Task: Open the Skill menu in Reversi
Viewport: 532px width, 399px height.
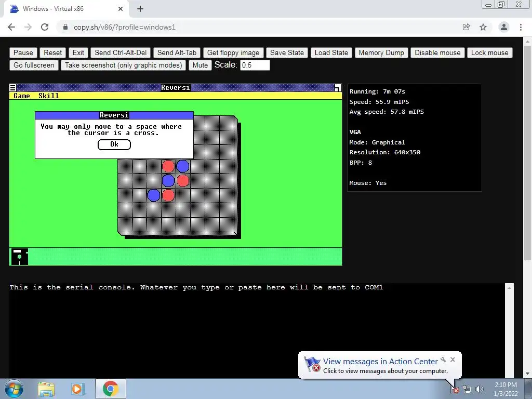Action: click(x=48, y=96)
